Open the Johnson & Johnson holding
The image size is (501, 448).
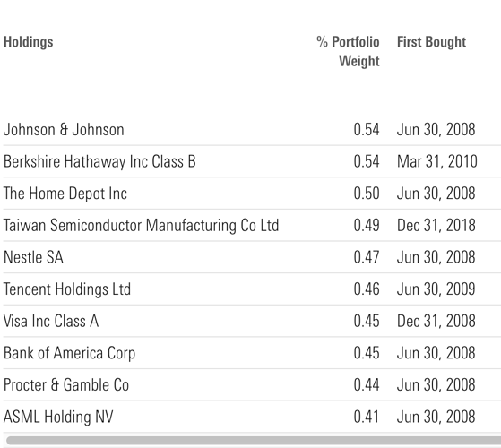tap(64, 130)
